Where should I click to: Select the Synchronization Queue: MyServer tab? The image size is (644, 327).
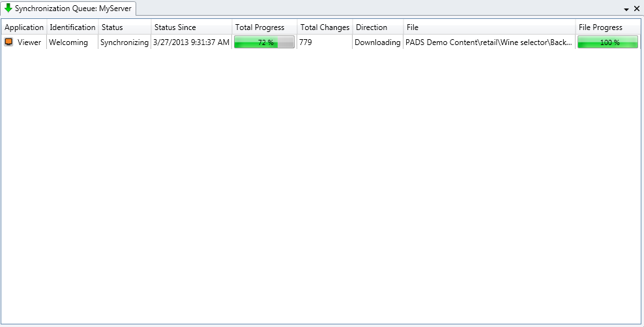pos(68,8)
